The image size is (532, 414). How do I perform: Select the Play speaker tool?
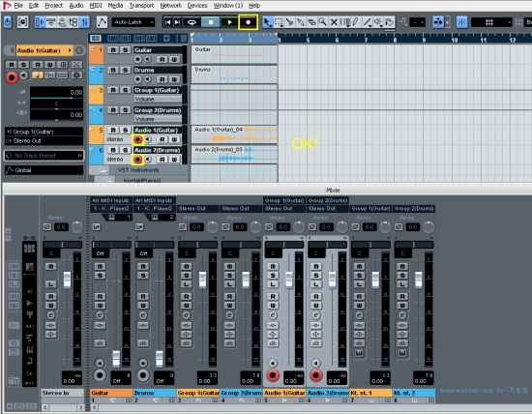tap(378, 22)
